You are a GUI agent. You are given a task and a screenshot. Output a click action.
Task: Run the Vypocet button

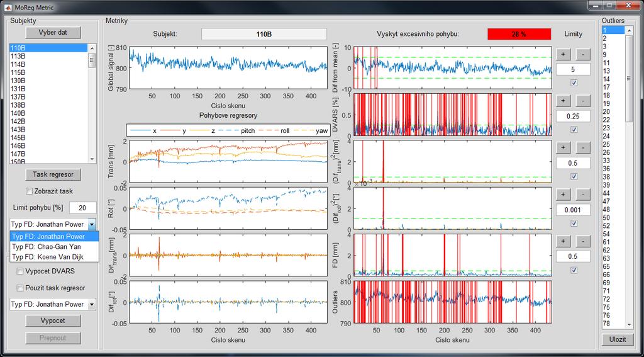pyautogui.click(x=53, y=320)
